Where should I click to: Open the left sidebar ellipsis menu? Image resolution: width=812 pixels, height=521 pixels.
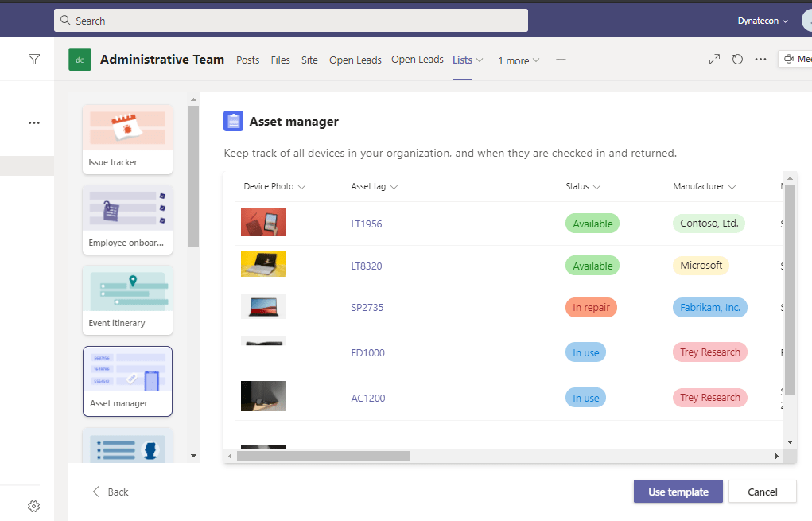[33, 123]
